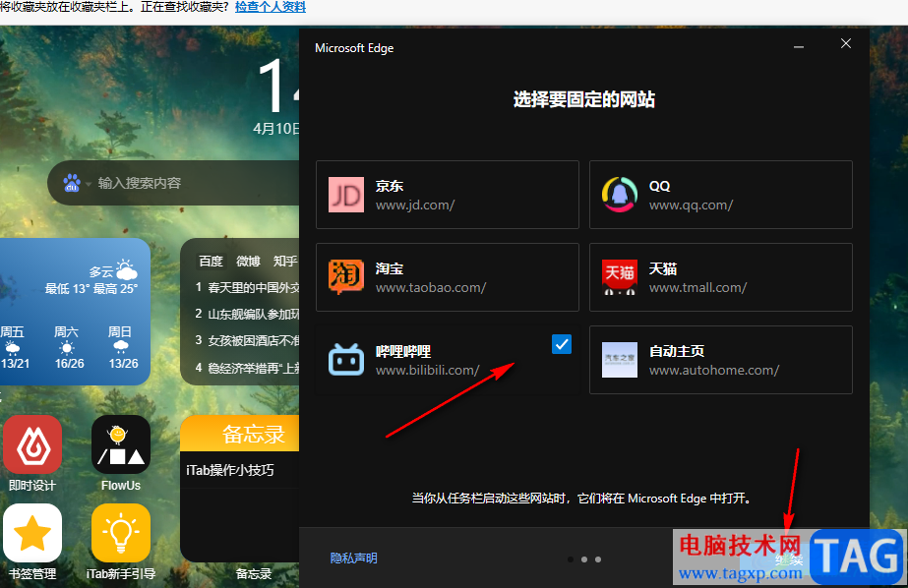Open the iTab操作小技巧 memo entry
This screenshot has width=908, height=588.
[230, 470]
